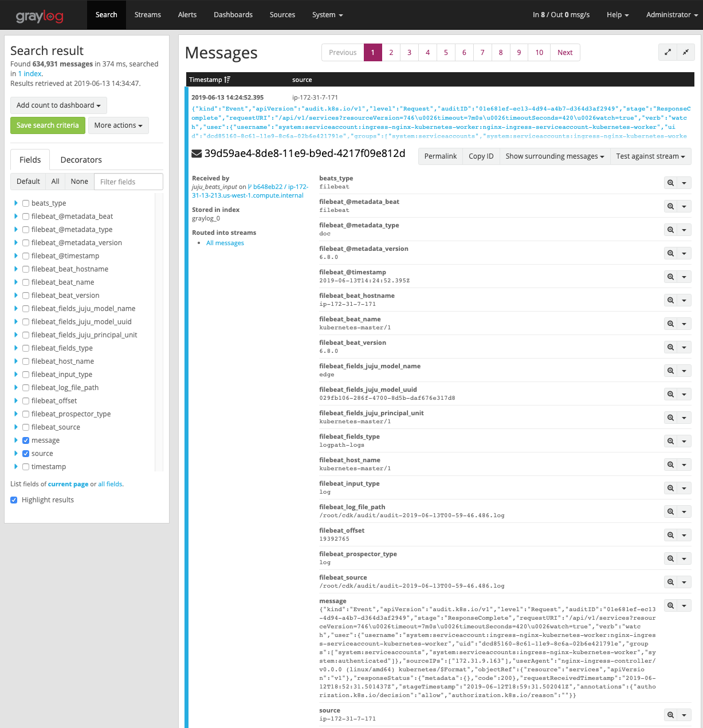Open the Help menu

[x=618, y=15]
